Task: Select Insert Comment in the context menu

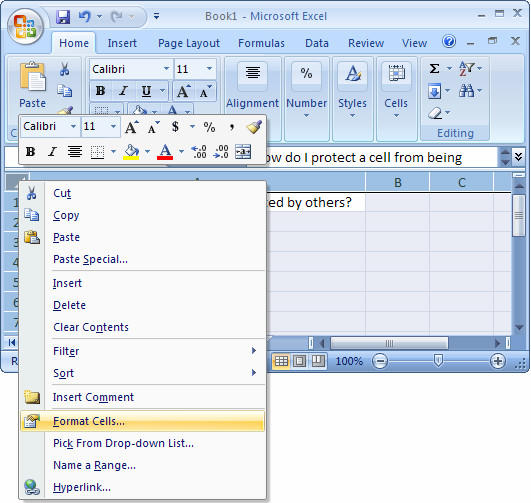Action: pos(142,397)
